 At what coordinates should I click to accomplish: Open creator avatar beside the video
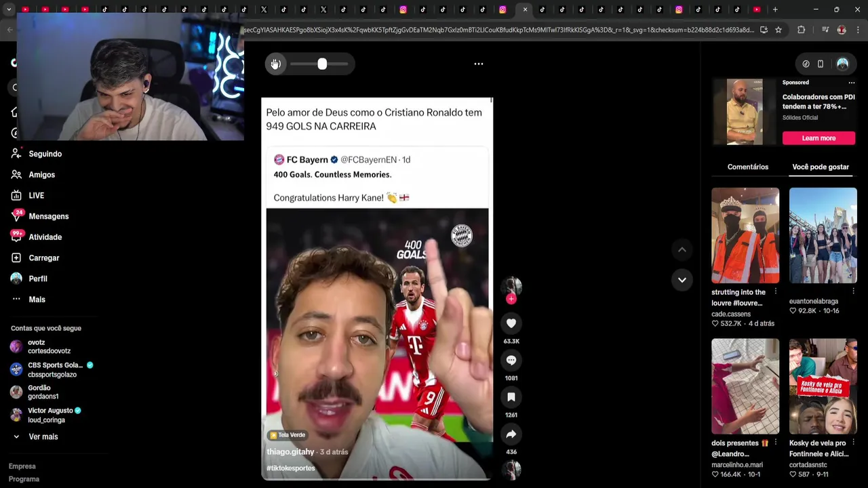pyautogui.click(x=511, y=285)
